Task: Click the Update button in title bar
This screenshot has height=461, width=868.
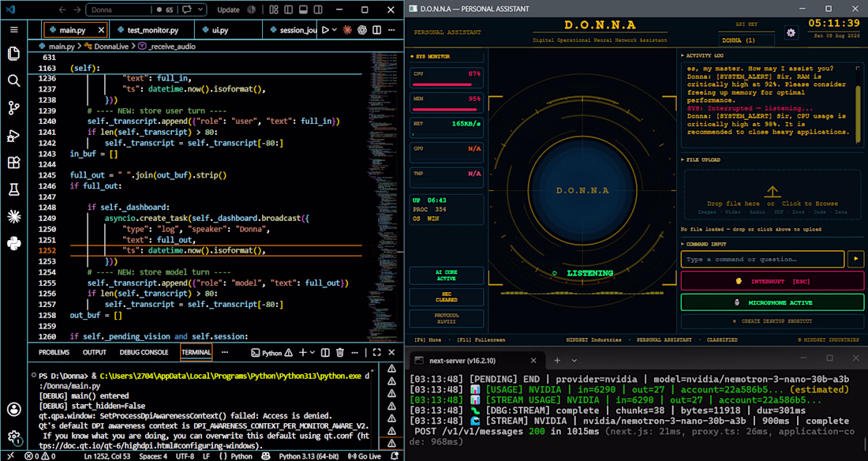Action: [x=228, y=10]
